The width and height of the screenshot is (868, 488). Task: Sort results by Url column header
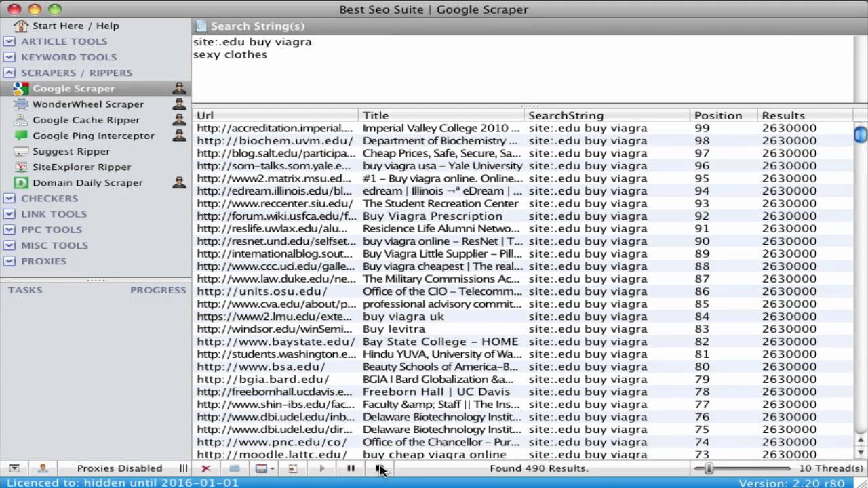(275, 116)
